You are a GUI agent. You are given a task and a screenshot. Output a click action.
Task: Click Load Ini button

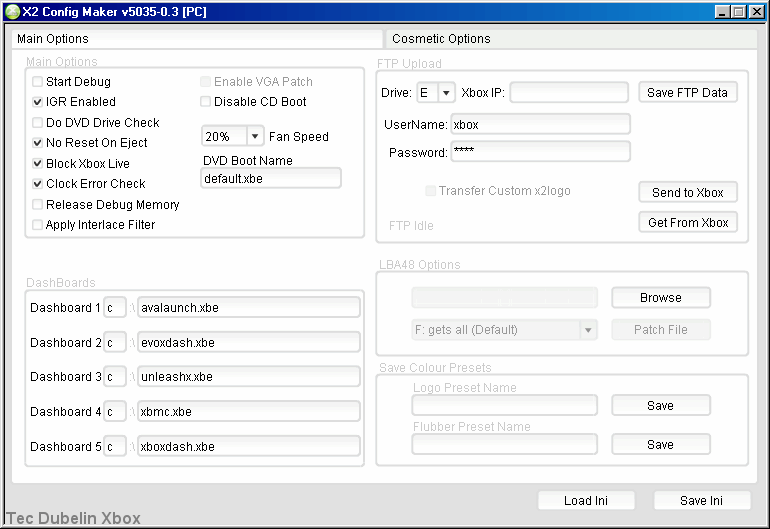tap(586, 501)
